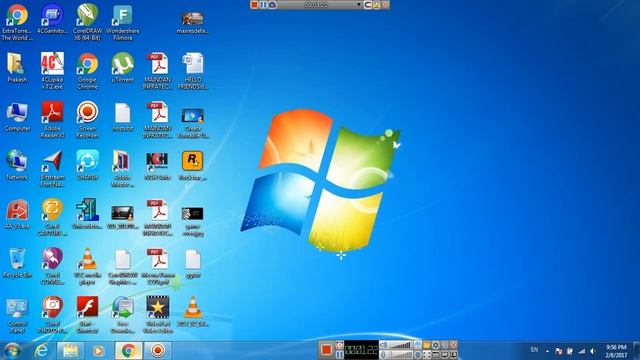This screenshot has height=360, width=640.
Task: Open the Action Center flag tray icon
Action: click(x=558, y=351)
